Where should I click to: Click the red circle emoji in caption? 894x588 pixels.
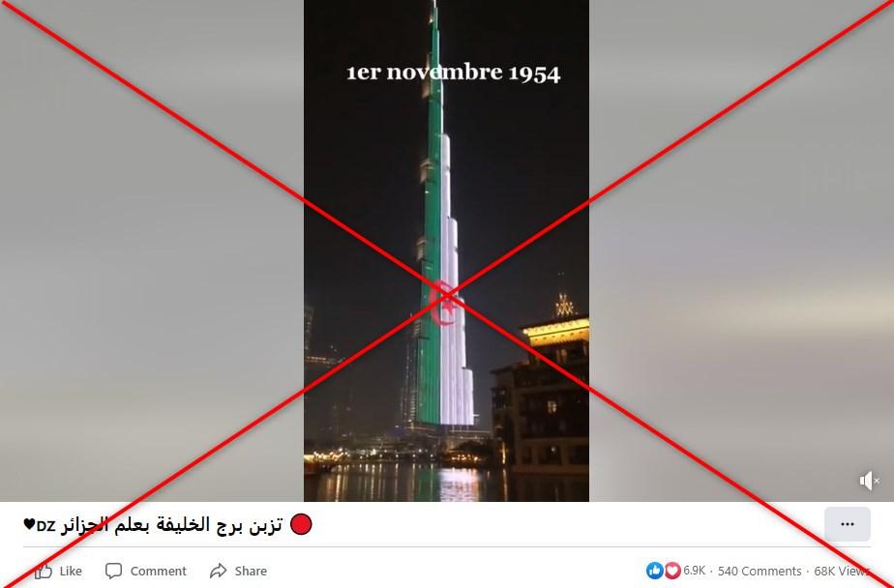point(301,524)
